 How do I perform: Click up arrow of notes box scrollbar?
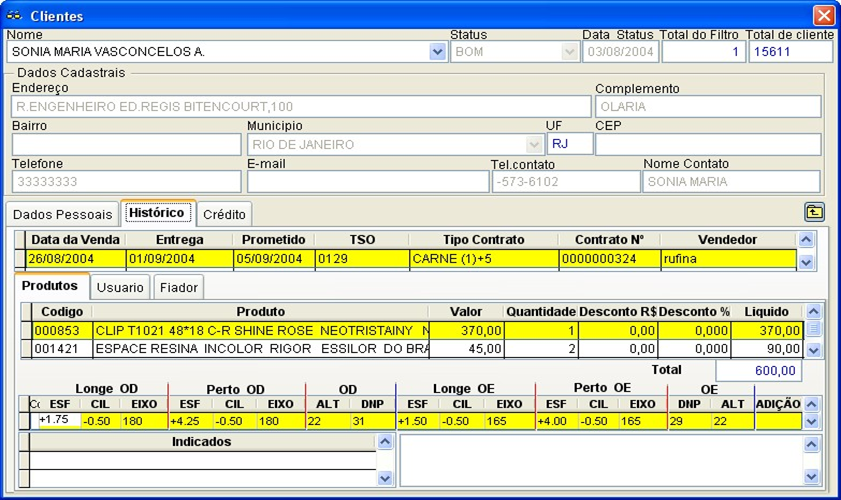pyautogui.click(x=812, y=444)
